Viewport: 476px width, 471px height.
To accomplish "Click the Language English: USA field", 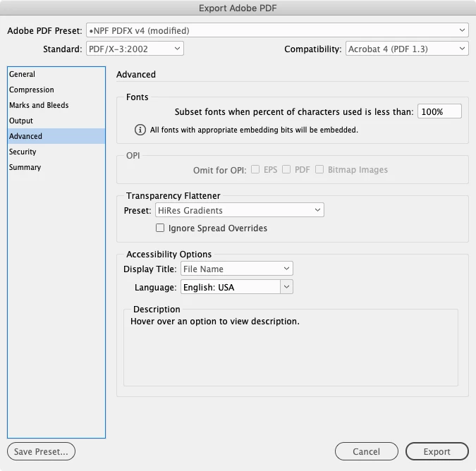I will [231, 287].
